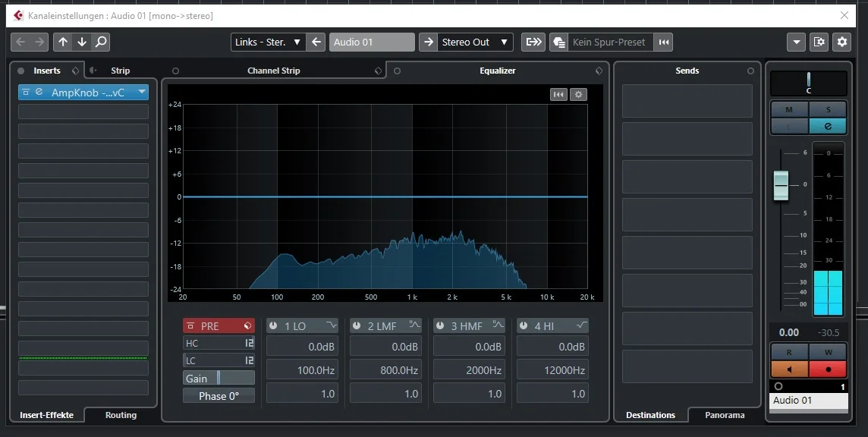Click the pre Gain slider
This screenshot has width=868, height=437.
click(x=219, y=379)
